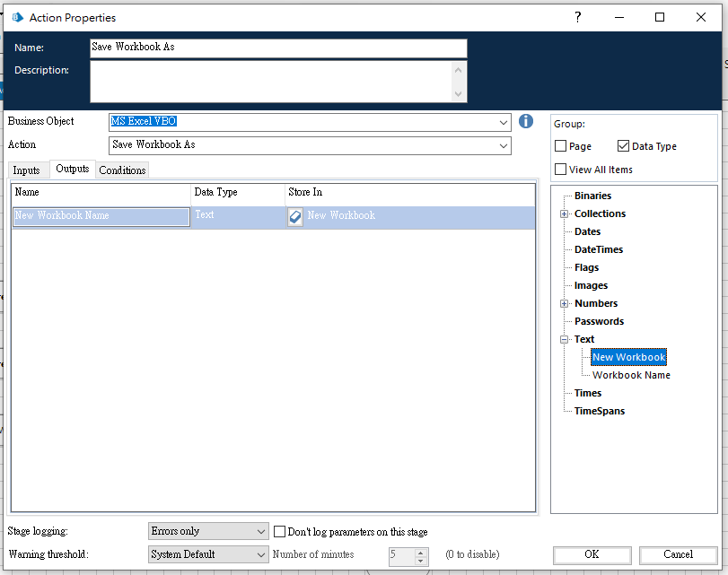The image size is (728, 575).
Task: Select the DateTimes tree item
Action: [599, 249]
